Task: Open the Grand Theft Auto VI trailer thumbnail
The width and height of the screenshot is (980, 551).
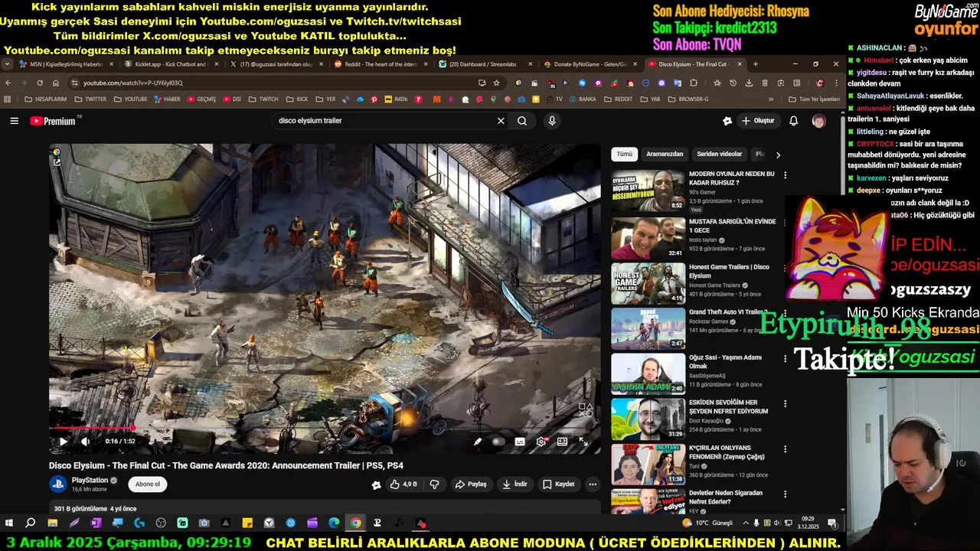Action: pos(648,329)
